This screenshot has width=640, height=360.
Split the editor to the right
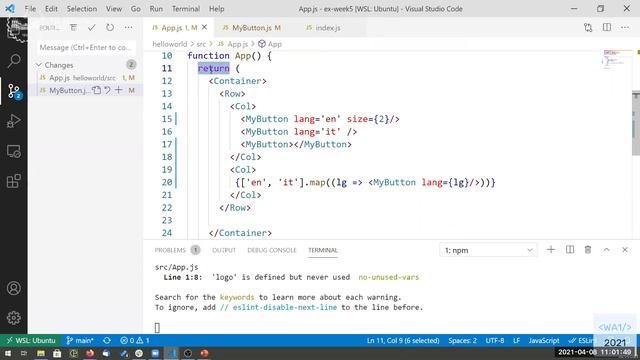[x=607, y=28]
